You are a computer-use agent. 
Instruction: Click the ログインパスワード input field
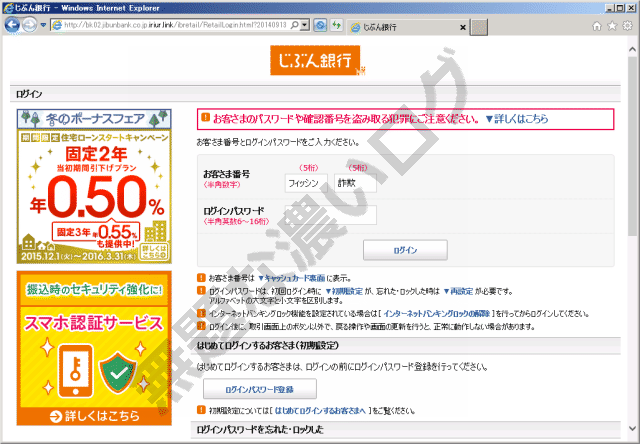pos(331,215)
